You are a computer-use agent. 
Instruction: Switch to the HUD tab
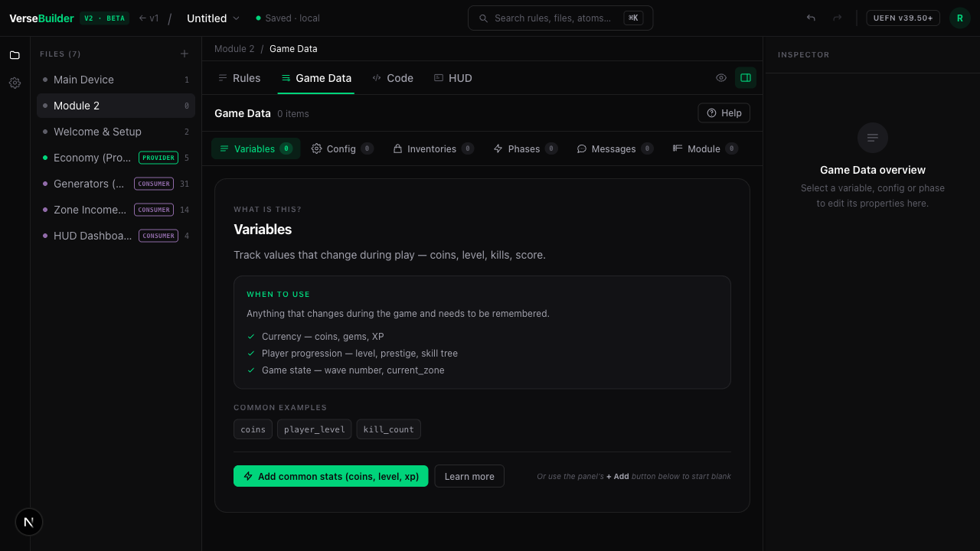click(x=453, y=78)
